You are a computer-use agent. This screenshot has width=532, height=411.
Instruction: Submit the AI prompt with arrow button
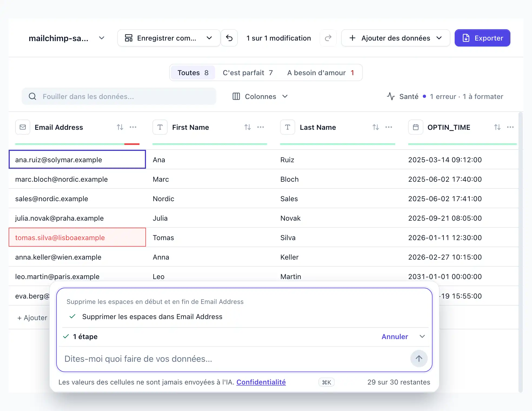coord(419,359)
